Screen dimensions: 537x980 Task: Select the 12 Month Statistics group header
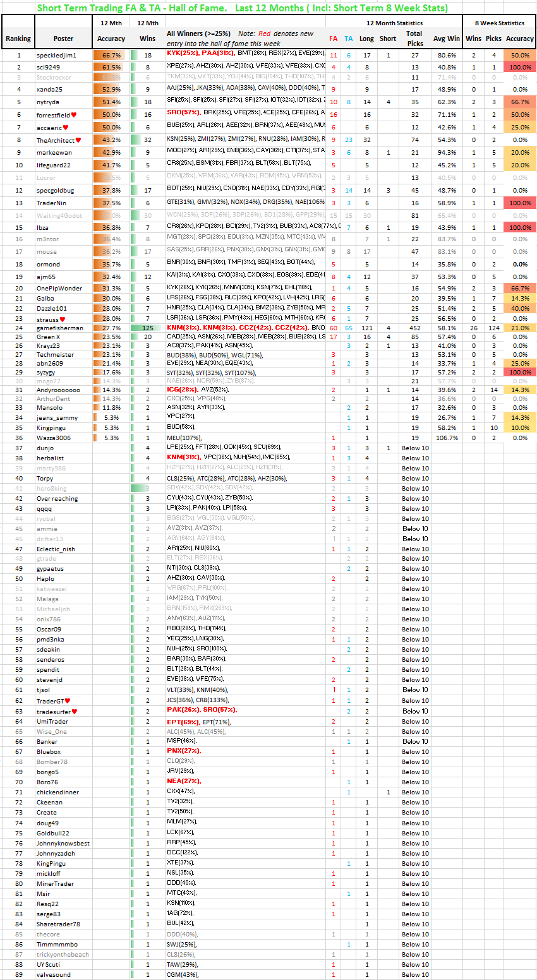click(x=395, y=23)
